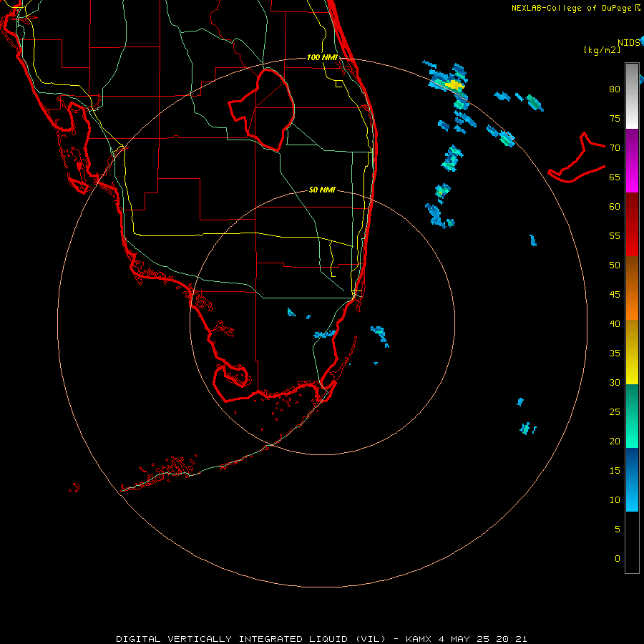
Task: Click the 30 scale value
Action: pyautogui.click(x=615, y=382)
